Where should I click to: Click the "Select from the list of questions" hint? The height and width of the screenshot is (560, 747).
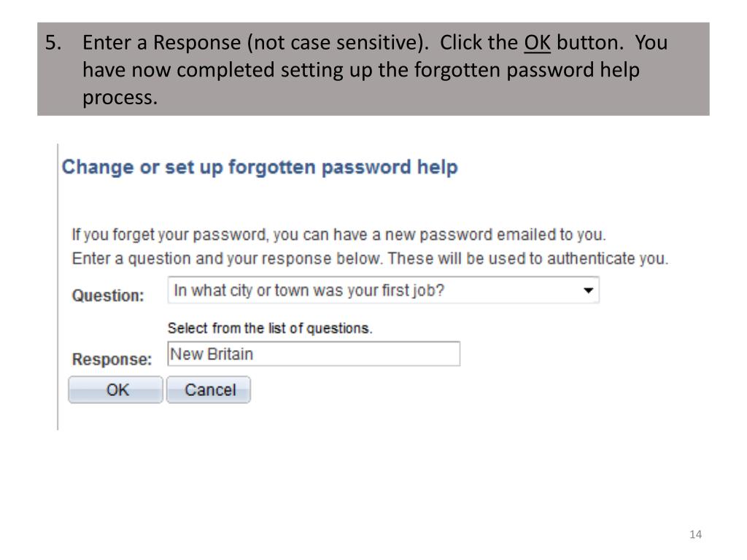[x=270, y=328]
